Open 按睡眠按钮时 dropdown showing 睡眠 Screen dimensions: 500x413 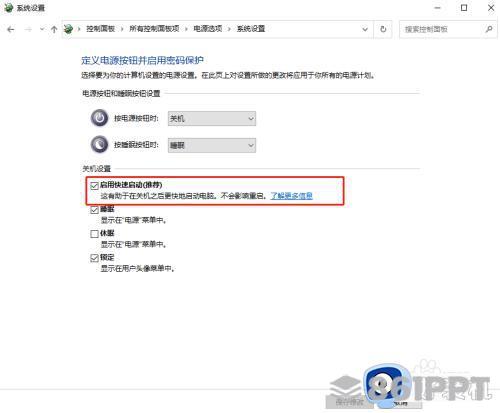coord(212,145)
